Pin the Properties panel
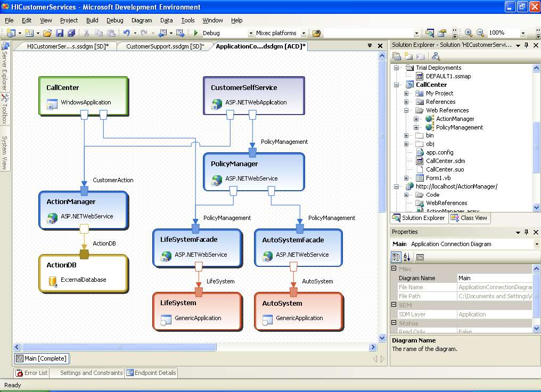 (x=527, y=232)
